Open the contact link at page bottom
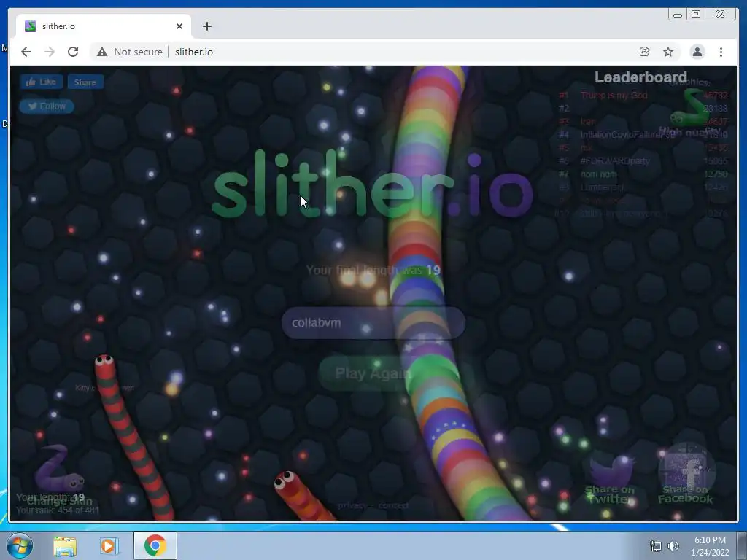 coord(393,506)
